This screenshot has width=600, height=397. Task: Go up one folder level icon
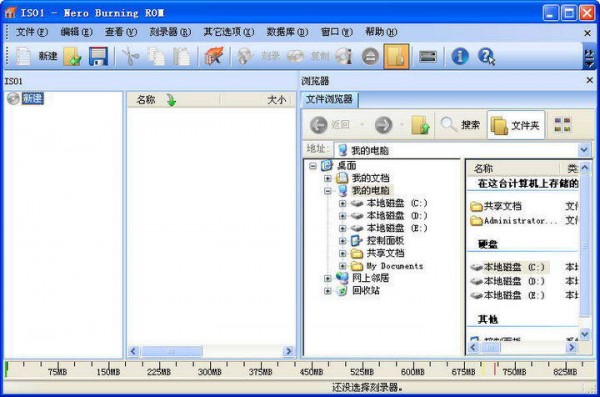coord(420,125)
